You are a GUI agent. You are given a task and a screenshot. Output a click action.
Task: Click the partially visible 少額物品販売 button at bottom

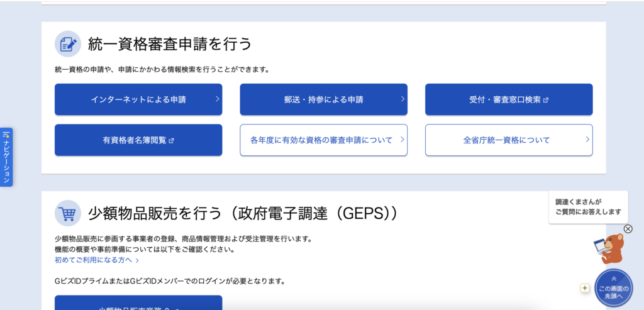(x=138, y=302)
